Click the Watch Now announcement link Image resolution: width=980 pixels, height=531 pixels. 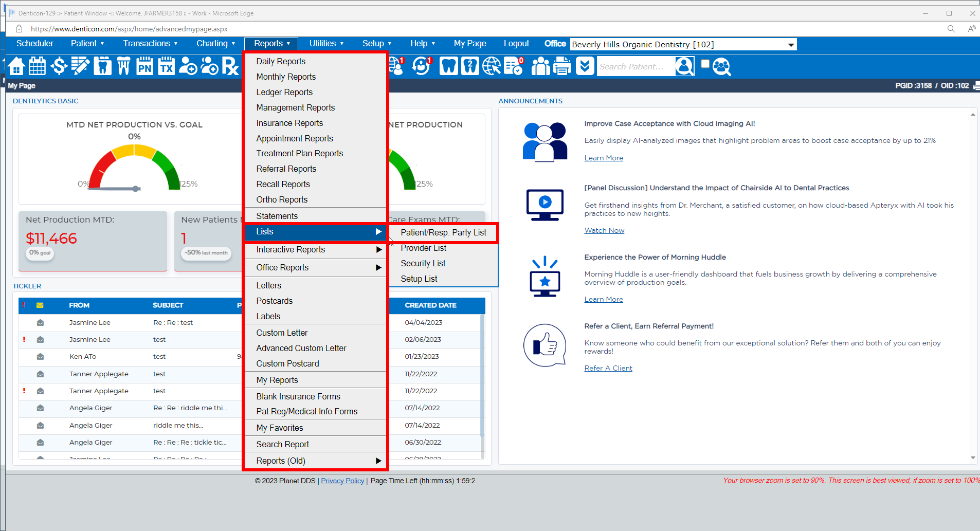604,231
